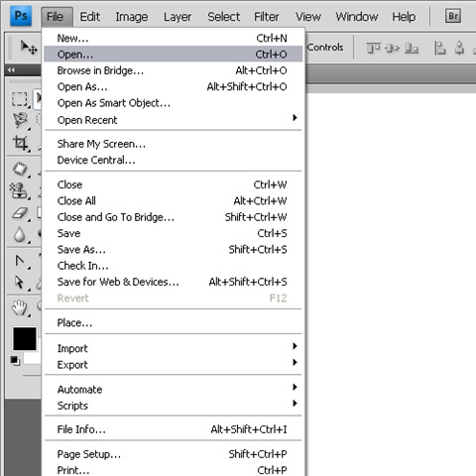
Task: Click the Move tool icon in options bar
Action: pos(29,48)
